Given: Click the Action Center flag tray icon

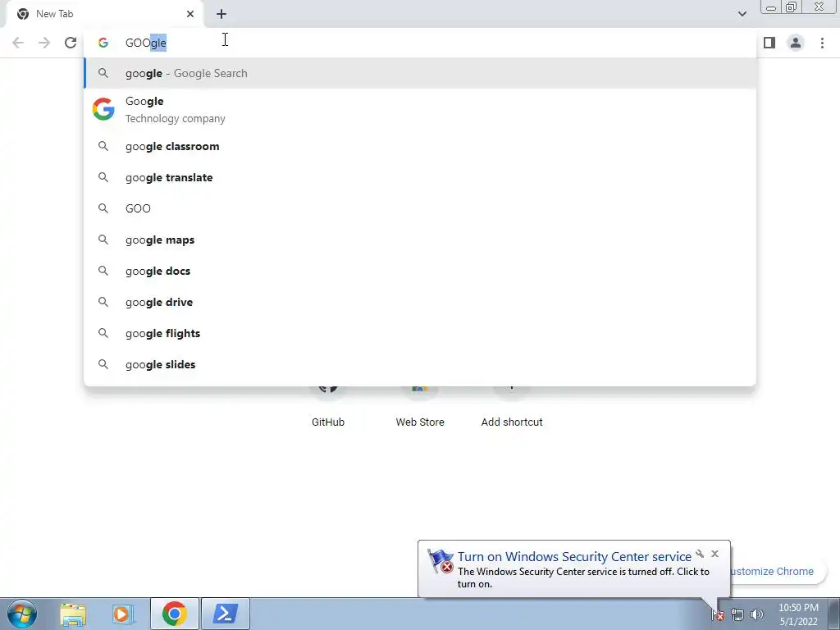Looking at the screenshot, I should (718, 614).
